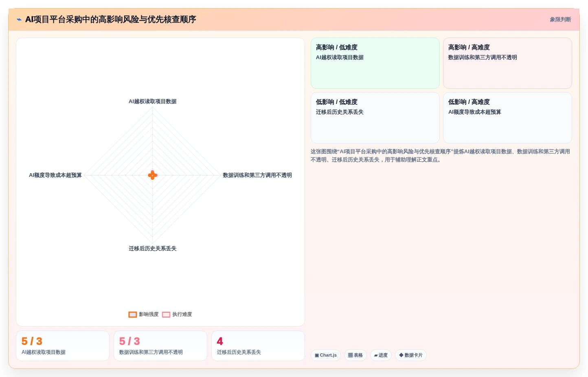The image size is (588, 377).
Task: Click the stat card showing 4 迁移后历史关系丢失
Action: (x=258, y=346)
